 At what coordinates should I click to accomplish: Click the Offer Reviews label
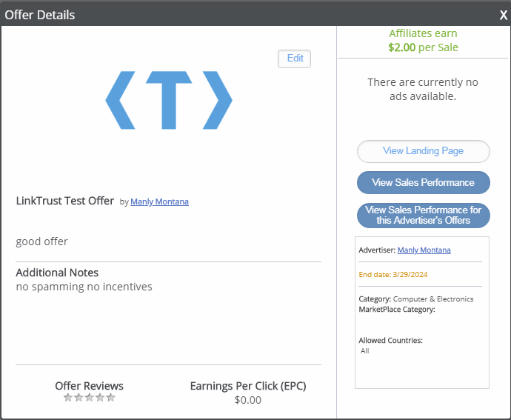[90, 386]
